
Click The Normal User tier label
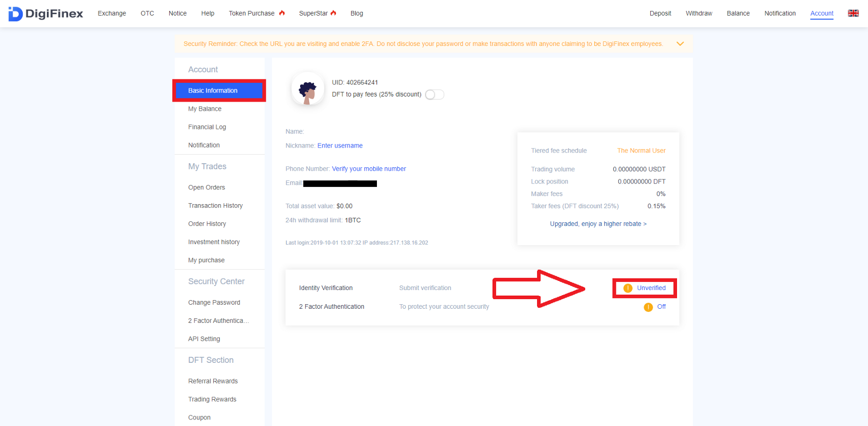tap(641, 151)
